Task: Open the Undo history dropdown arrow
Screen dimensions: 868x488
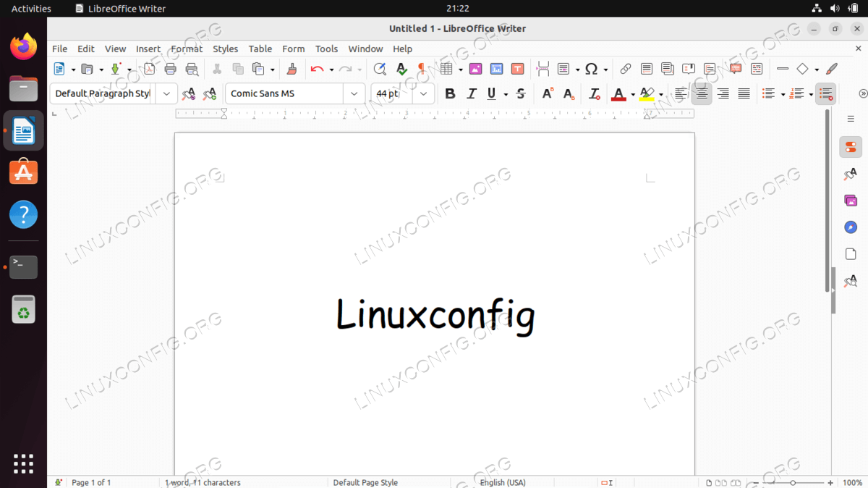Action: [x=331, y=70]
